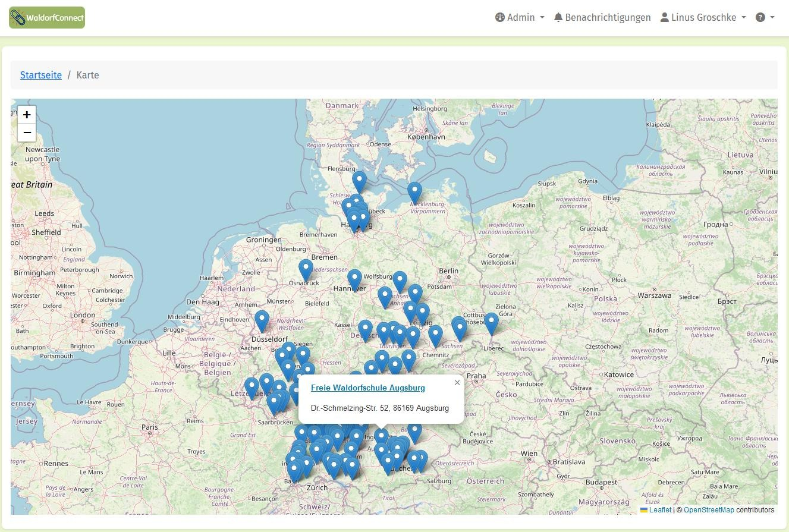Zoom out on the map

(x=27, y=133)
